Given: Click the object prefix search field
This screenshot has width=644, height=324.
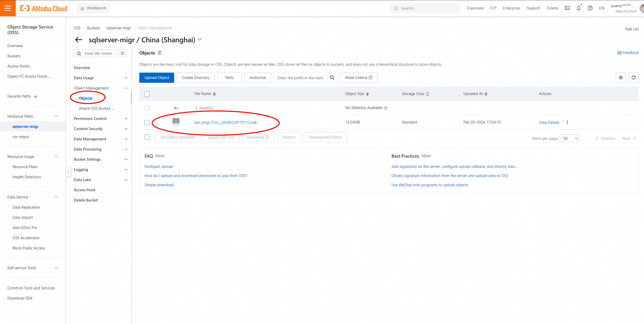Looking at the screenshot, I should (300, 78).
